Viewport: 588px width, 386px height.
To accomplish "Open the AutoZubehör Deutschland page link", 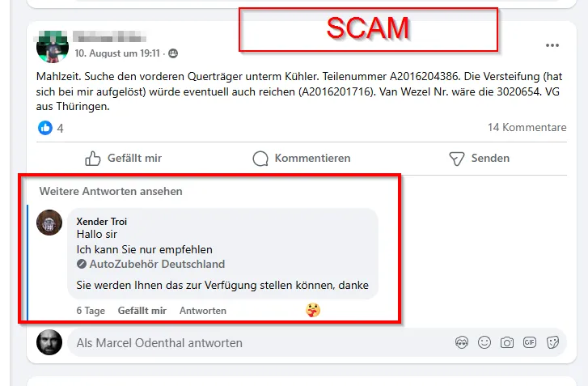I will [157, 264].
